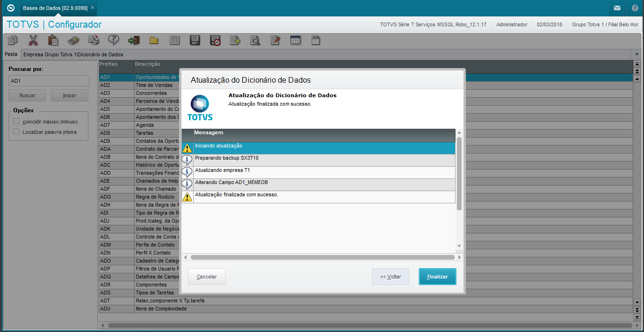Click the edit document pencil icon

(x=275, y=40)
